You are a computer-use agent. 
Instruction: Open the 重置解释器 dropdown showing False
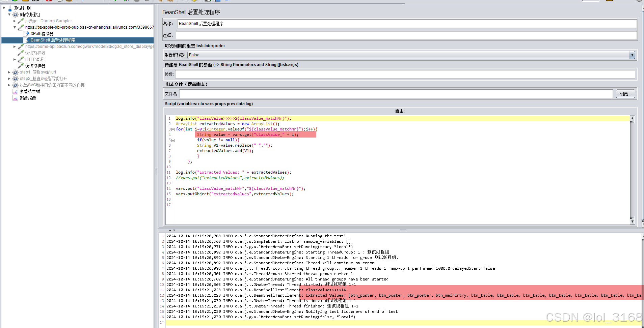click(x=632, y=55)
